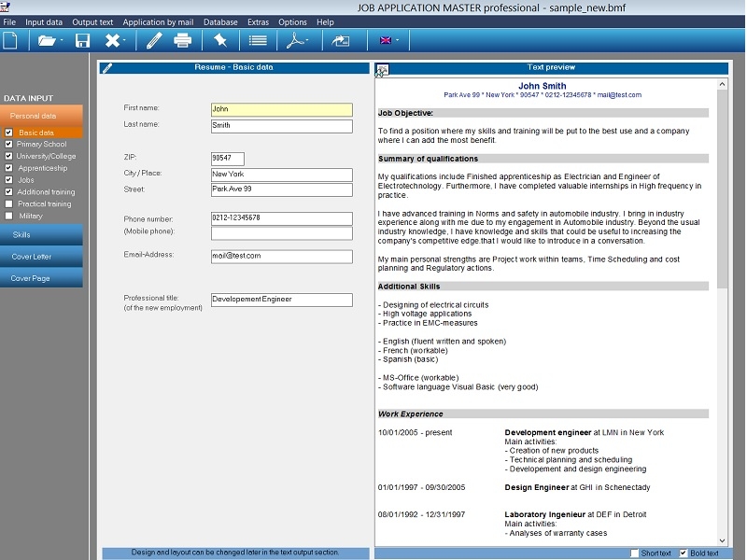The width and height of the screenshot is (747, 560).
Task: Click the Street field
Action: 282,189
